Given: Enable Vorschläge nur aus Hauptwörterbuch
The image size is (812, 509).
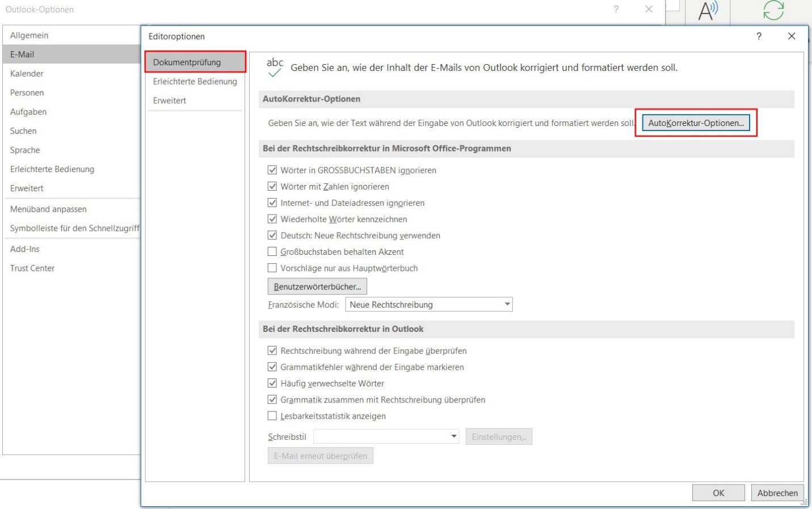Looking at the screenshot, I should [x=272, y=268].
